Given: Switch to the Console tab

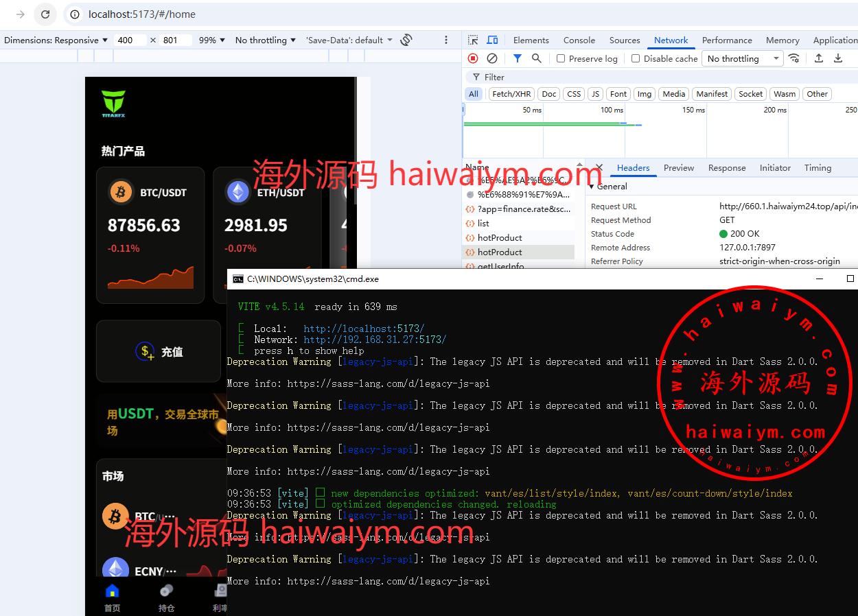Looking at the screenshot, I should 579,40.
